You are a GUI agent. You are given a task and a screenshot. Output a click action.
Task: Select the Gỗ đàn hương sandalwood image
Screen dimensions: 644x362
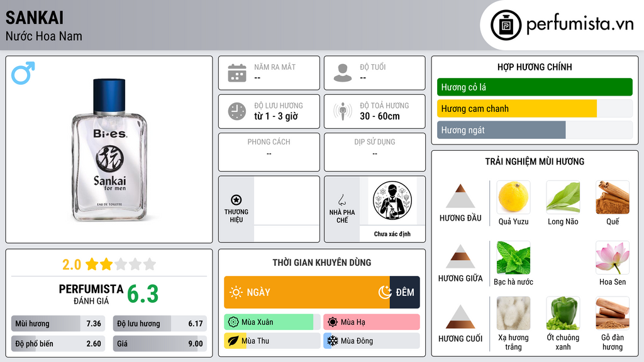[x=613, y=314]
